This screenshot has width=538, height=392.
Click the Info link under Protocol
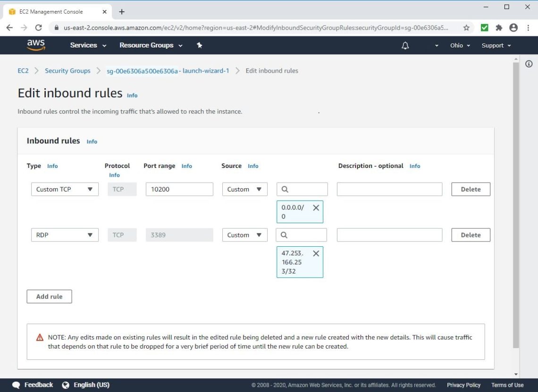pyautogui.click(x=114, y=175)
